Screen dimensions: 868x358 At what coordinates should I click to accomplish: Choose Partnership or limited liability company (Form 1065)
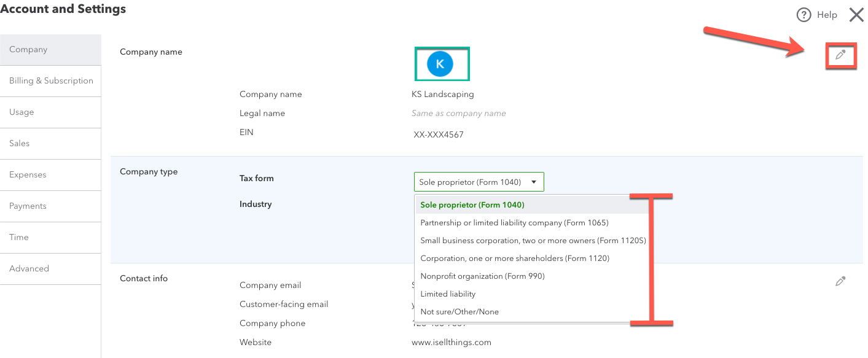pos(514,223)
